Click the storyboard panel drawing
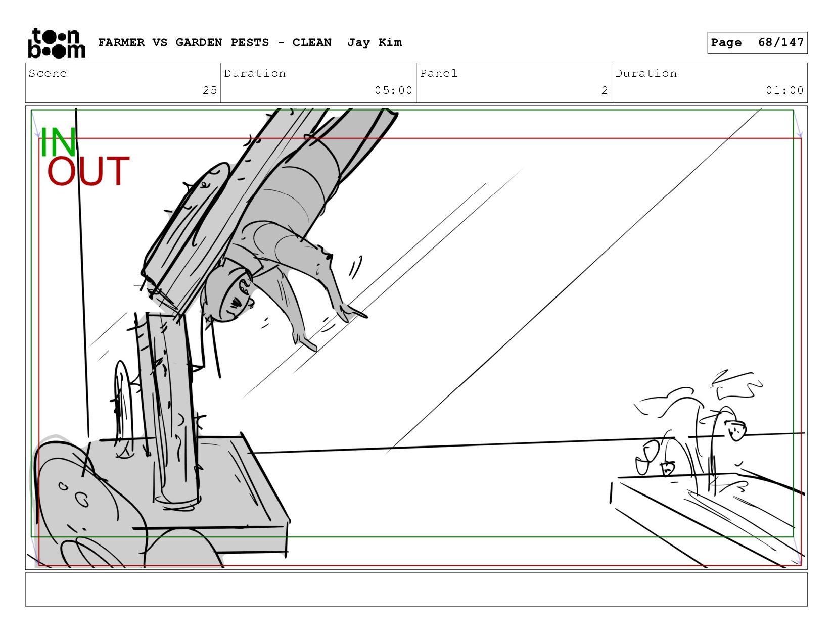Viewport: 834px width, 644px height. click(x=416, y=337)
